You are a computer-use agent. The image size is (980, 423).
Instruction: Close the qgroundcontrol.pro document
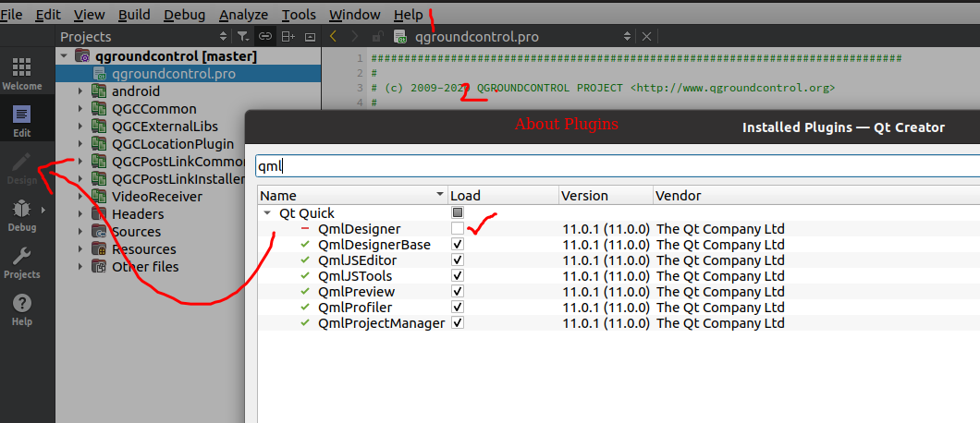646,37
